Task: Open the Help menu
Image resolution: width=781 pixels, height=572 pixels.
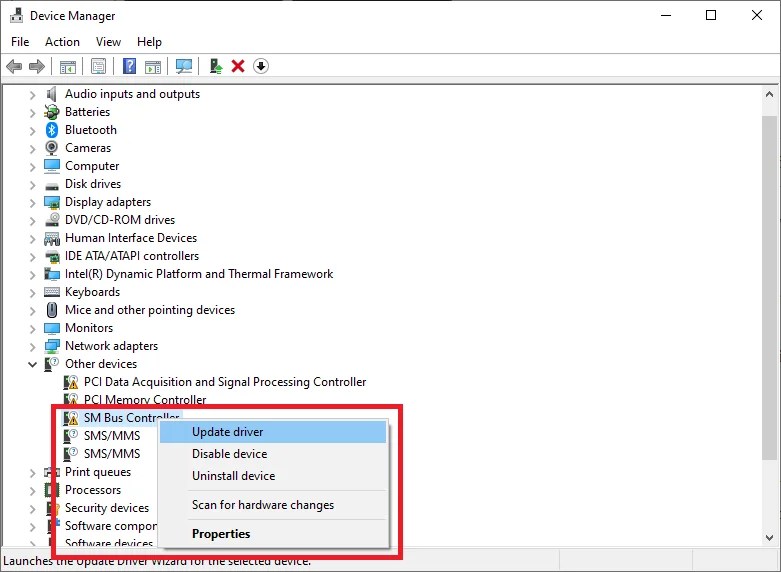Action: 149,42
